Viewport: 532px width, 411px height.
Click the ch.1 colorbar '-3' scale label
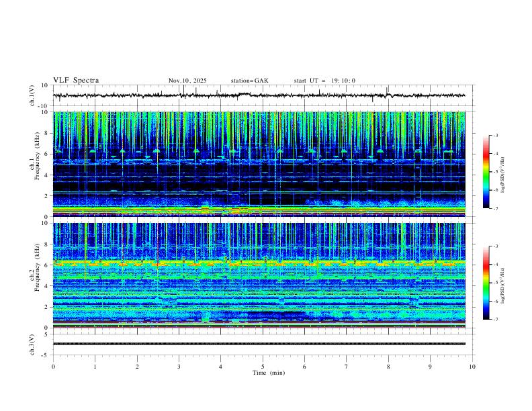coord(496,135)
